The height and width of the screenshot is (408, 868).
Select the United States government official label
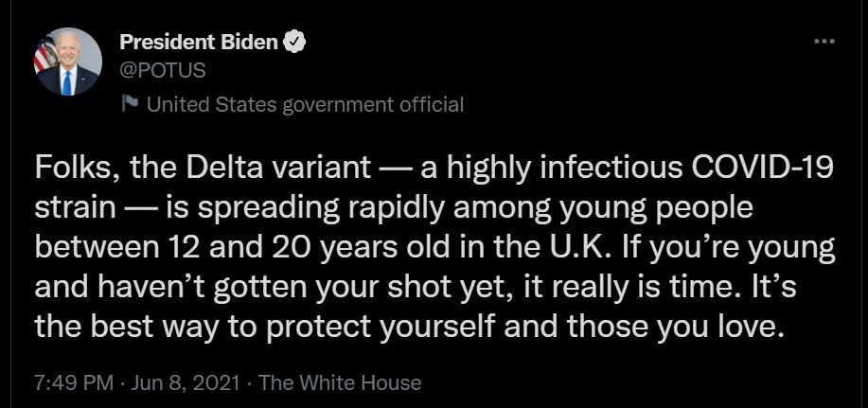305,104
